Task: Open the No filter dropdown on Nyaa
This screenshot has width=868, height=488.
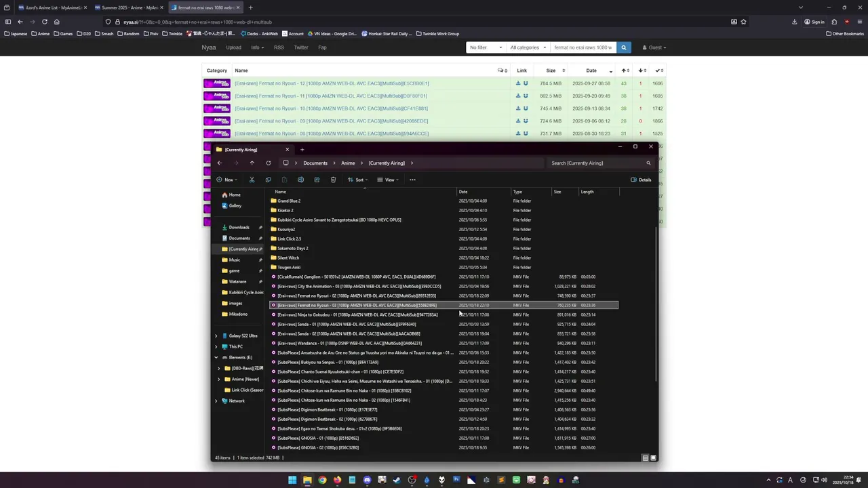Action: (x=486, y=47)
